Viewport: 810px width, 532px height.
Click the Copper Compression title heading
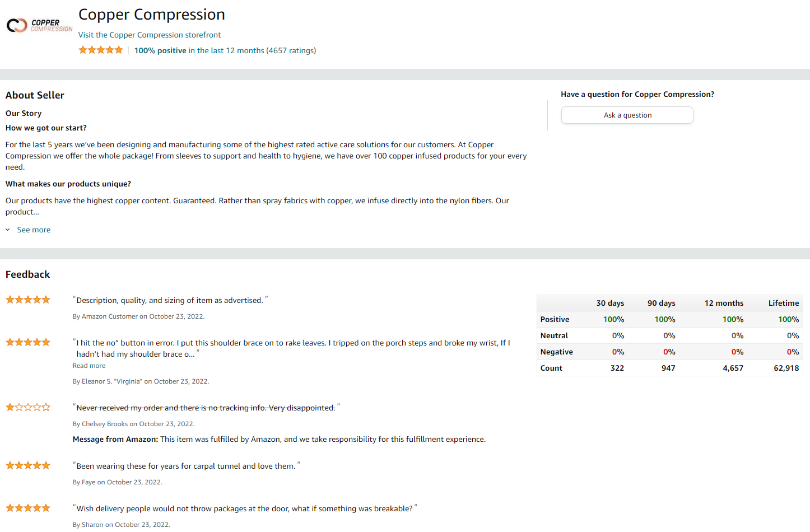[x=152, y=15]
